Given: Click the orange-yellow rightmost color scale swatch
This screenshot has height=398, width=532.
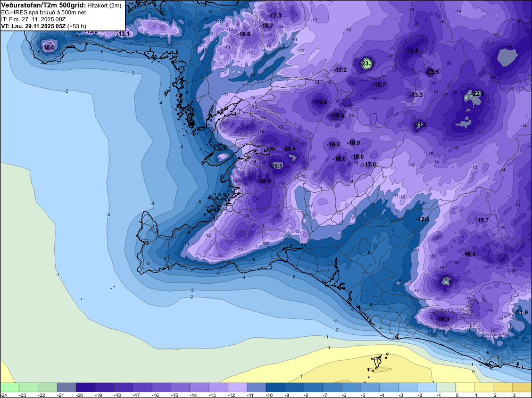Looking at the screenshot, I should pyautogui.click(x=522, y=387).
